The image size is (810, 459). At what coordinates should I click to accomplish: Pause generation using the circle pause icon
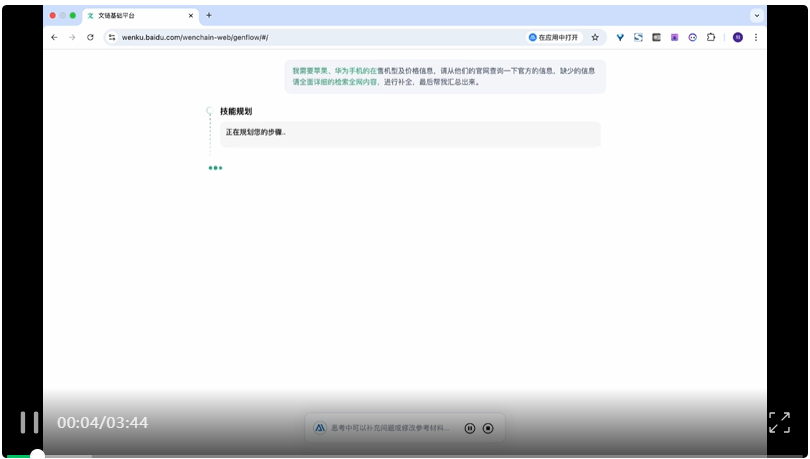point(470,428)
